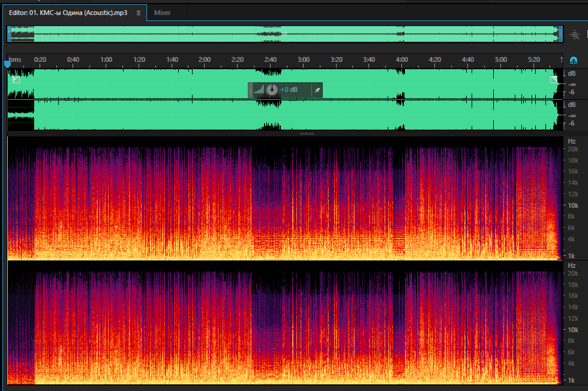Click the zoom out full magnifier icon
The width and height of the screenshot is (588, 391).
point(575,35)
